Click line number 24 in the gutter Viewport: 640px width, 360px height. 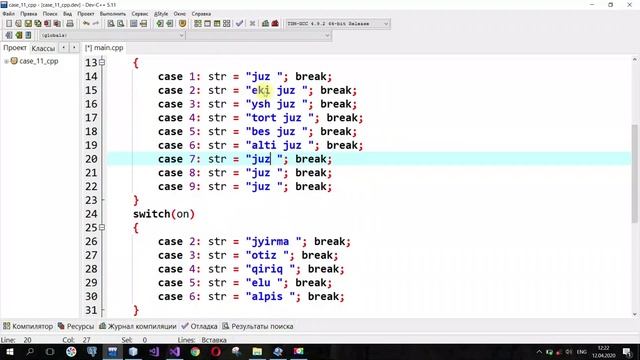91,214
